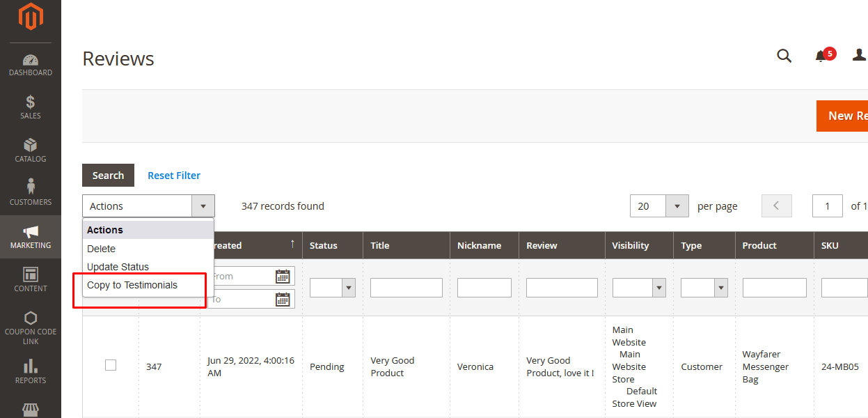
Task: Open the Visibility filter dropdown
Action: click(658, 288)
